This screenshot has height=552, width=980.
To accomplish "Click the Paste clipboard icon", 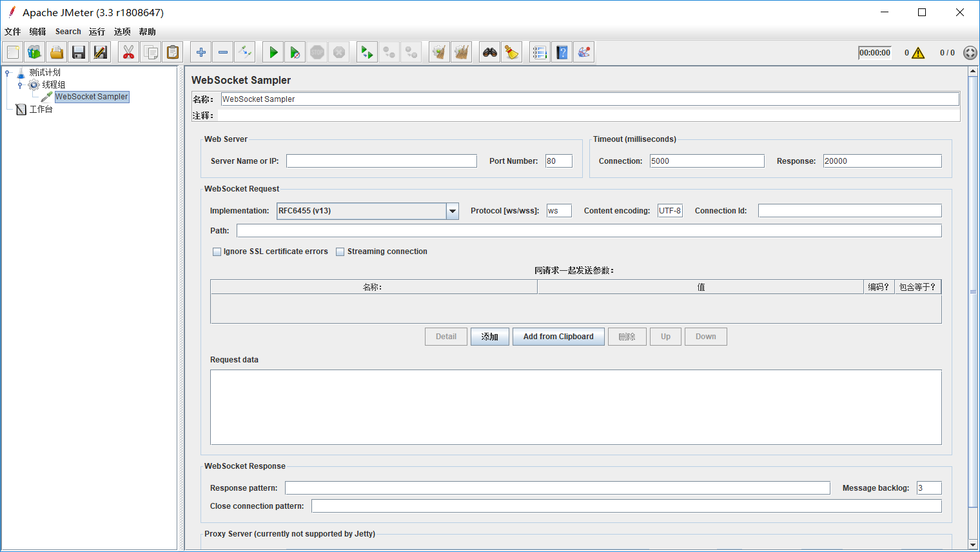I will click(173, 52).
